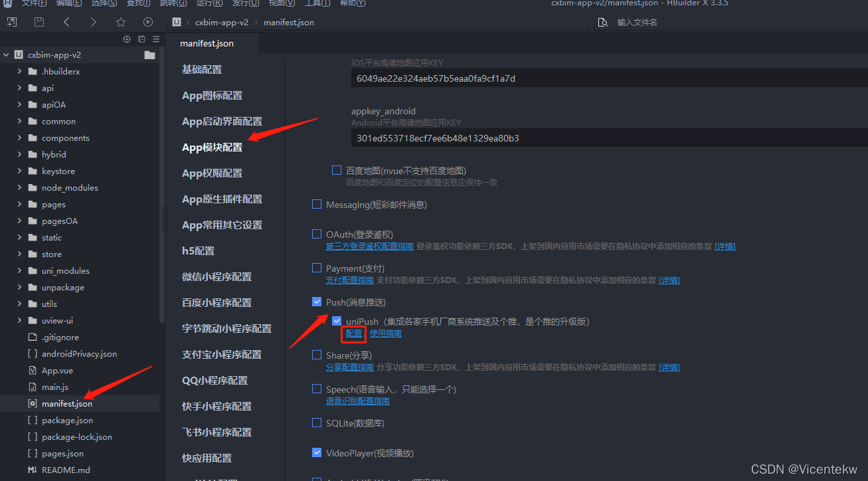Click the App.vue file icon
868x481 pixels.
coord(33,370)
